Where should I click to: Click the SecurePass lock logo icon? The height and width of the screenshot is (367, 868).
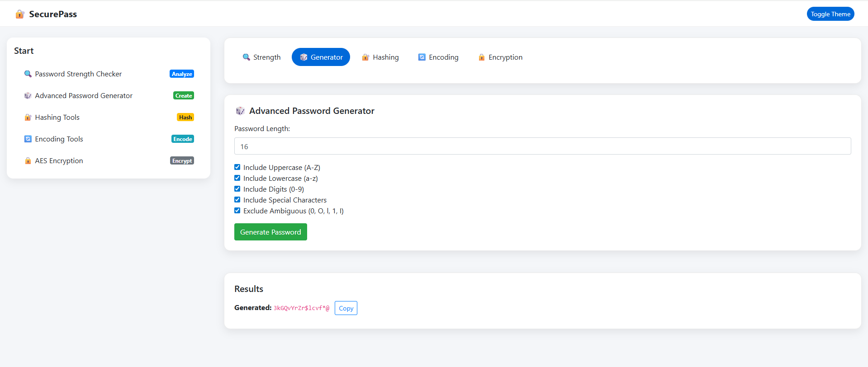pyautogui.click(x=20, y=14)
